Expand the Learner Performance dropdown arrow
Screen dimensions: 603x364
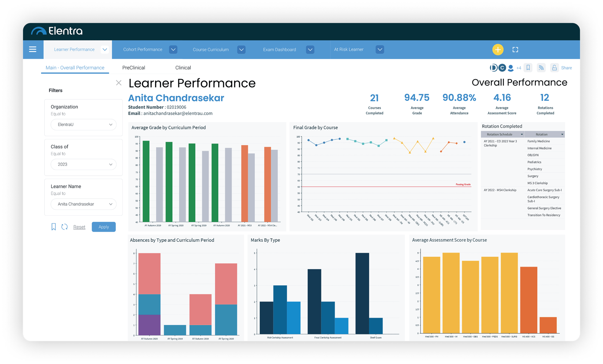(105, 49)
